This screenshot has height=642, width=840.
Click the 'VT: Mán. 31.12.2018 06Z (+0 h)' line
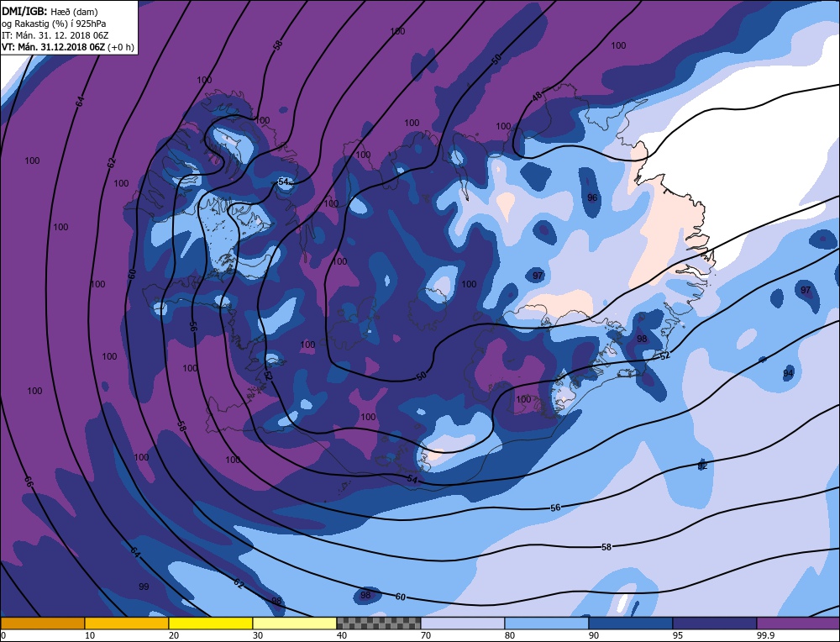[67, 47]
